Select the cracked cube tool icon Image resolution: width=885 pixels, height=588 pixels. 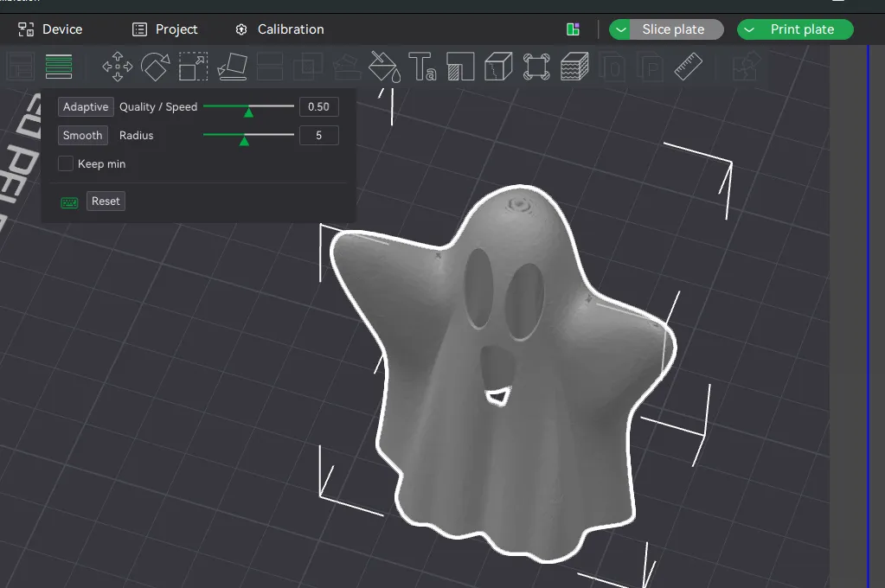(498, 67)
